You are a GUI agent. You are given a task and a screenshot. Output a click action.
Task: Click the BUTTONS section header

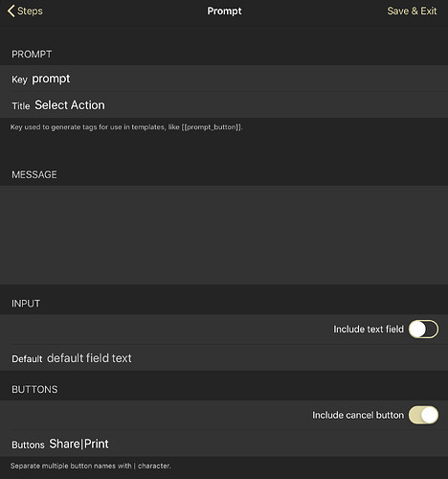(34, 389)
